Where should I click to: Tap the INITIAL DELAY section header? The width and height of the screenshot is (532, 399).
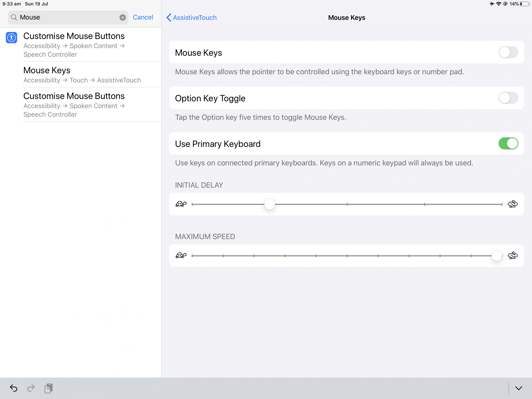pyautogui.click(x=199, y=185)
